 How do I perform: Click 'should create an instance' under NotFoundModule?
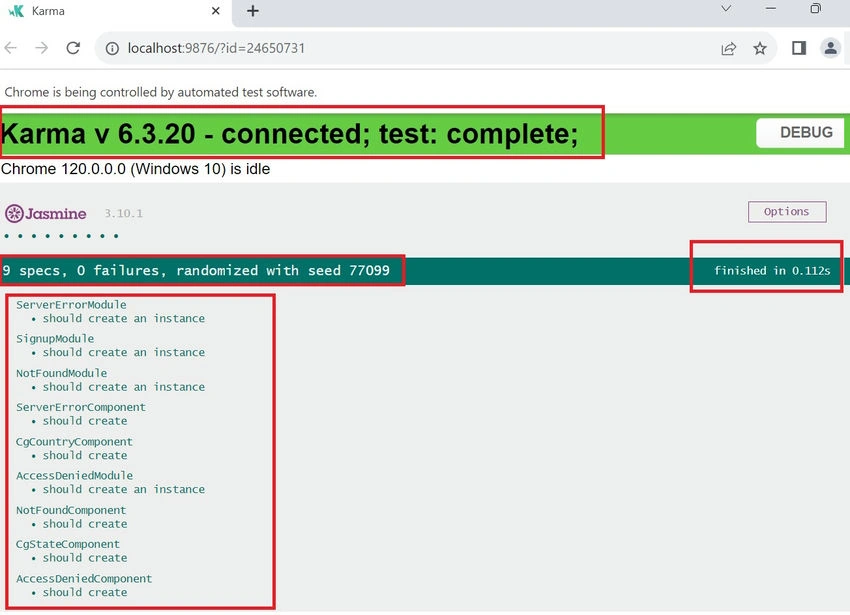coord(124,387)
